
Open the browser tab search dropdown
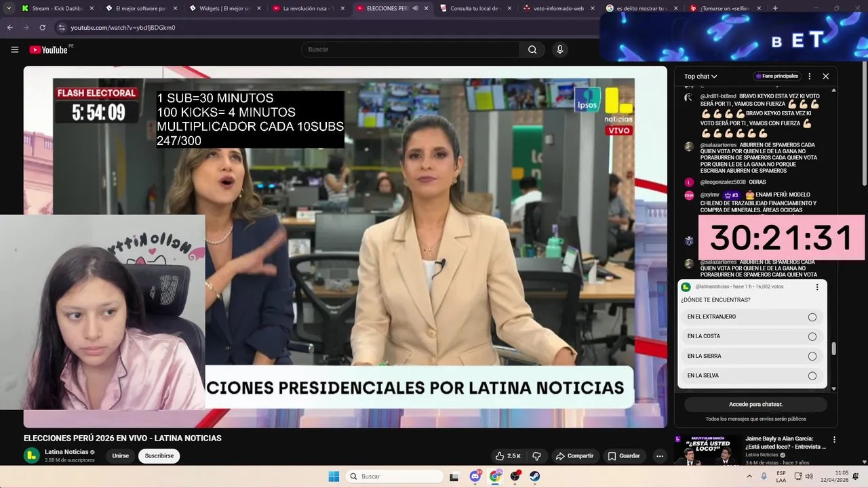coord(9,8)
